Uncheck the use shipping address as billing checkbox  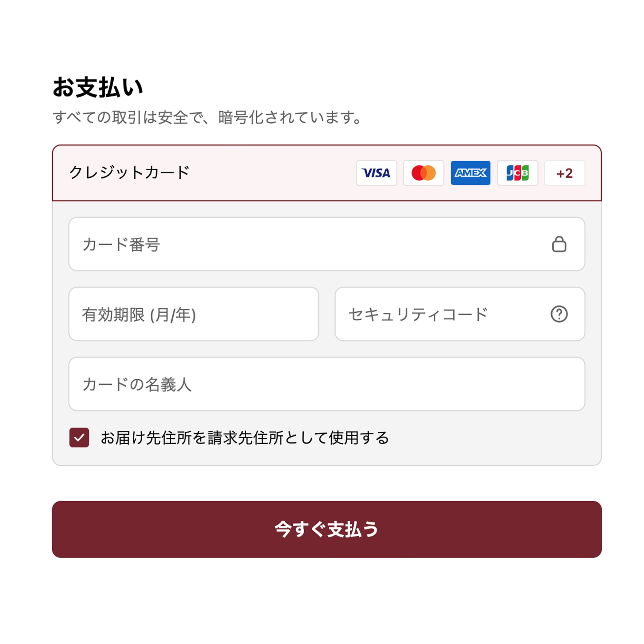[x=79, y=437]
